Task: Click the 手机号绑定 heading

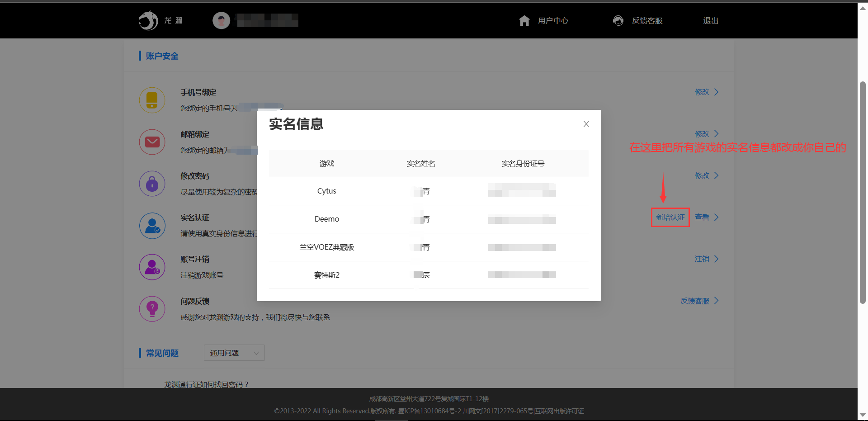Action: click(198, 92)
